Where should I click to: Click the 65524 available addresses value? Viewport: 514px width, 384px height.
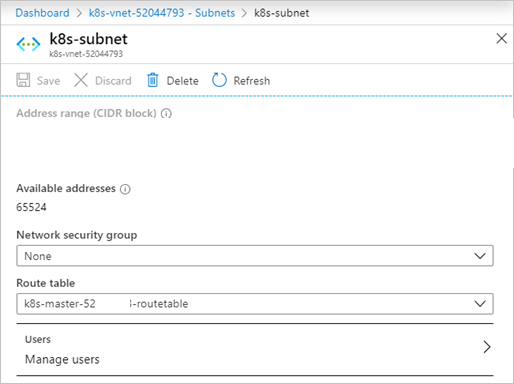click(31, 207)
